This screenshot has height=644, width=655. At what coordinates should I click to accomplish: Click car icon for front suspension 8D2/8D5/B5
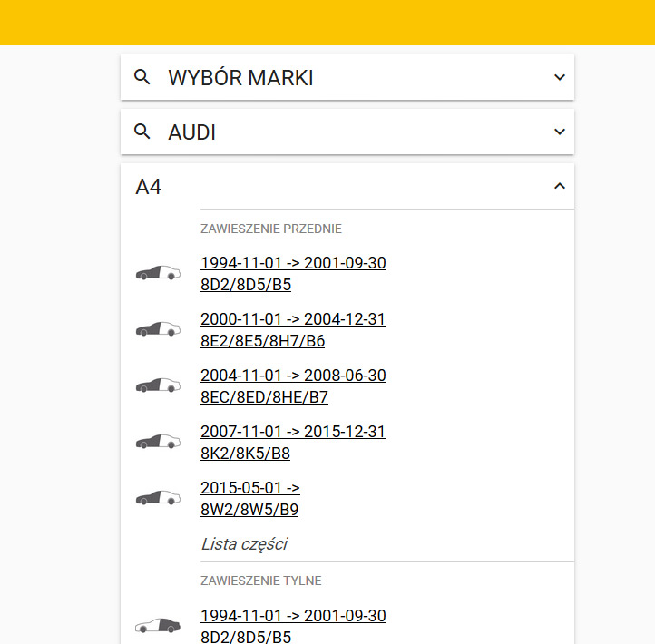coord(158,273)
